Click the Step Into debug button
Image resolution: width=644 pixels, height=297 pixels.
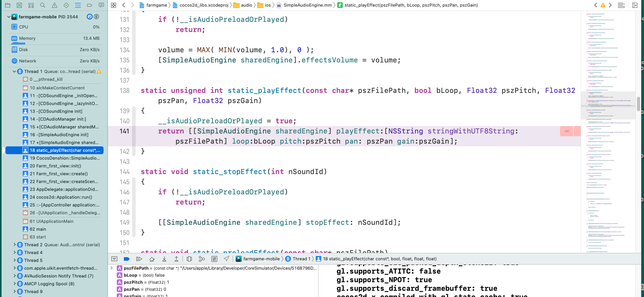164,259
